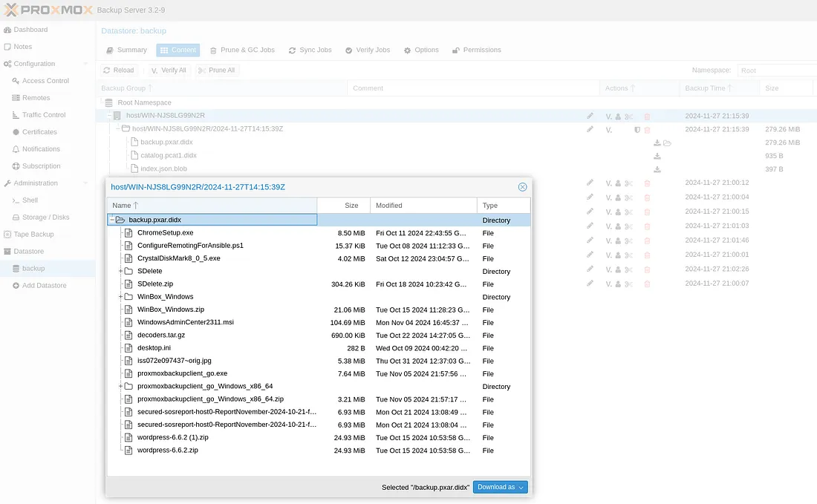Screen dimensions: 817x504
Task: Click the Namespace Root combo box
Action: click(776, 71)
